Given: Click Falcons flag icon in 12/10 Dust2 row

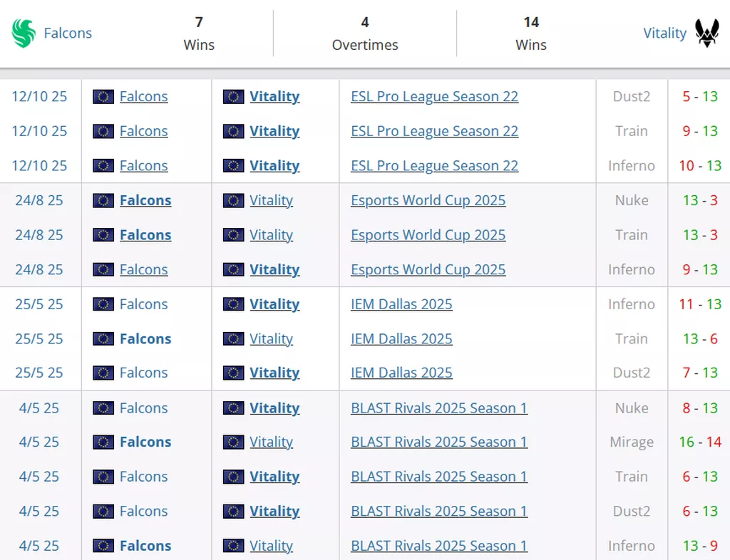Looking at the screenshot, I should click(103, 97).
